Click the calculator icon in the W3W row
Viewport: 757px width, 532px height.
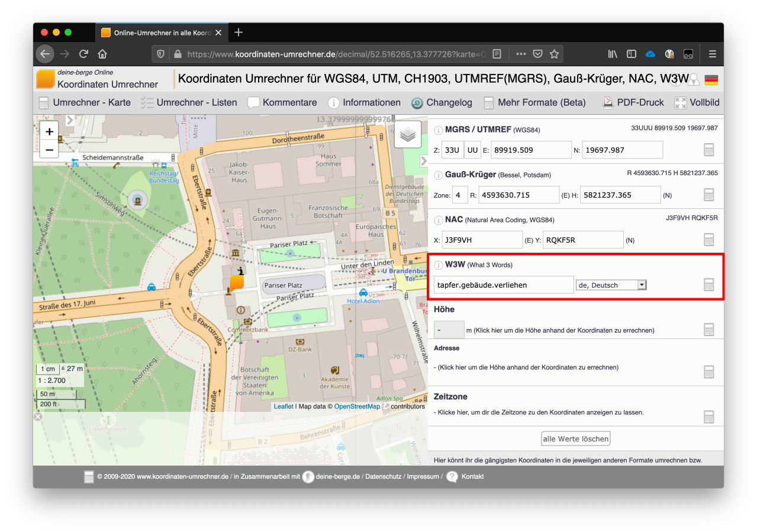click(709, 285)
